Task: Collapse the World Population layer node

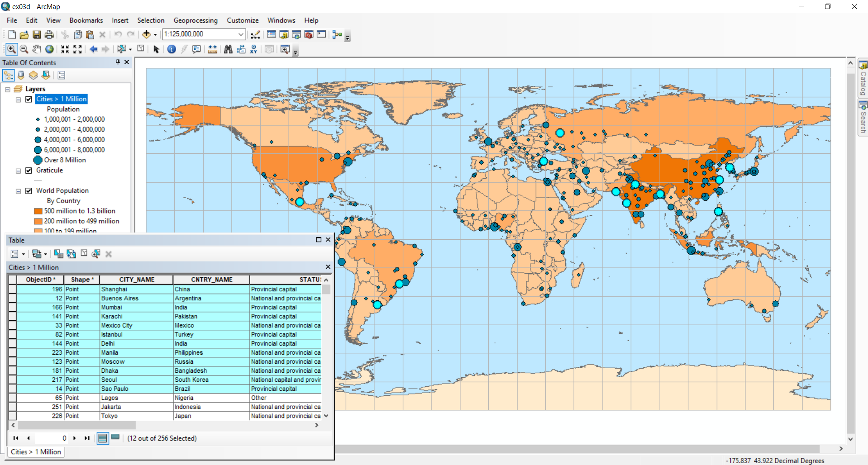Action: tap(19, 191)
